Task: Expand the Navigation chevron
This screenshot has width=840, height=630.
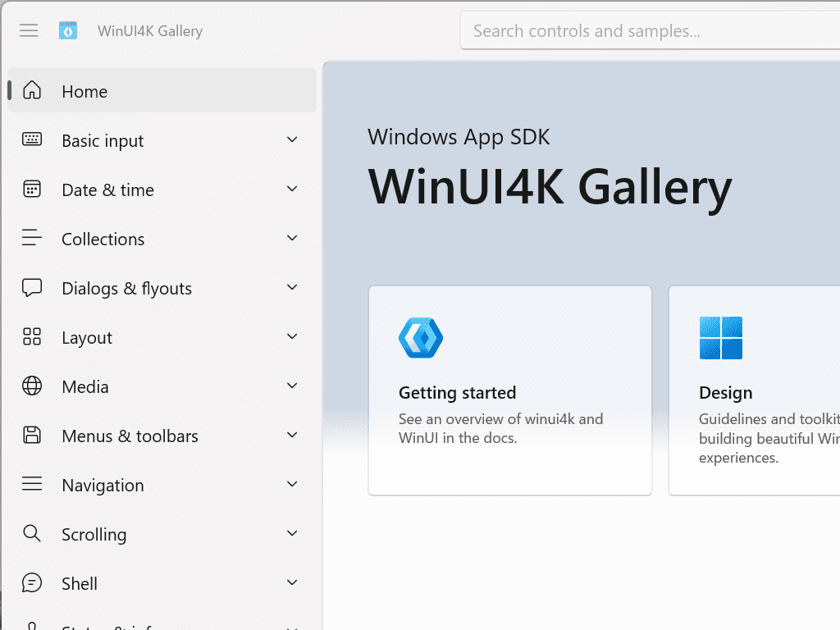Action: point(292,484)
